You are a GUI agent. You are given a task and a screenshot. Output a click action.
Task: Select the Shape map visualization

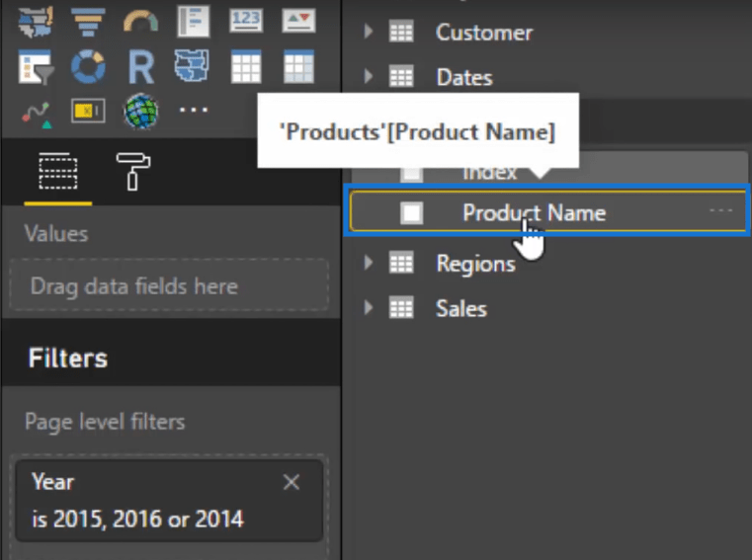(192, 66)
